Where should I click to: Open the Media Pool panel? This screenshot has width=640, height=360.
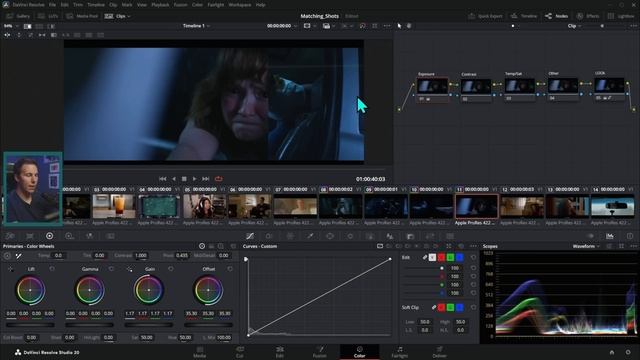[82, 16]
